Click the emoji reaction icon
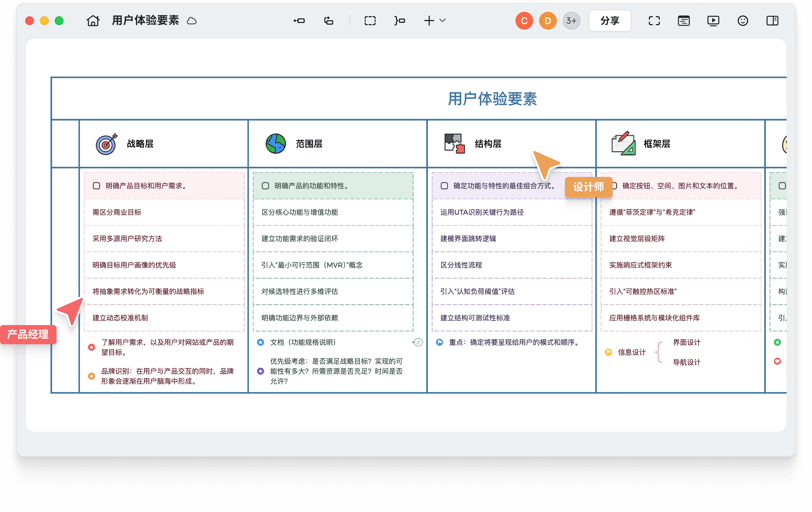Screen dimensions: 812x512 (x=742, y=21)
